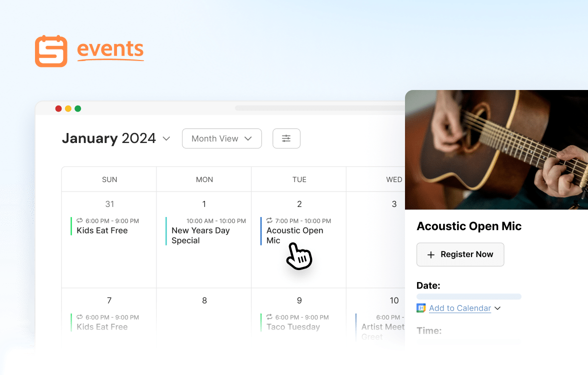Follow the Add to Calendar link

click(459, 308)
